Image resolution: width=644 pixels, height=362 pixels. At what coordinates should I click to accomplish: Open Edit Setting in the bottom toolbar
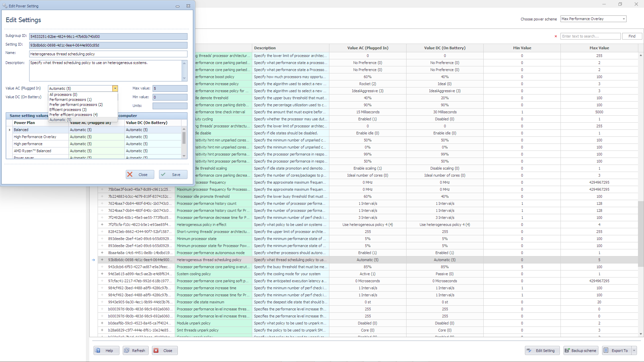click(542, 350)
